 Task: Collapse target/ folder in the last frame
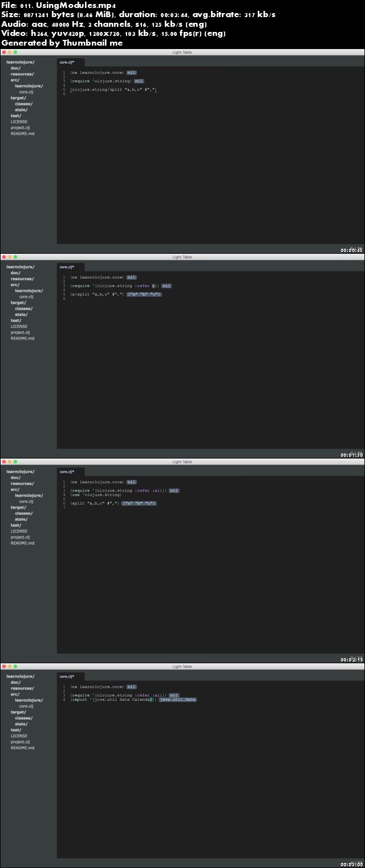18,712
